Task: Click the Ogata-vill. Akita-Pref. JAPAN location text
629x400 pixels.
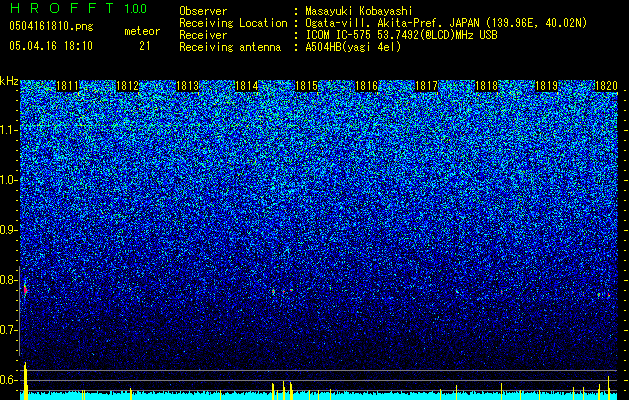Action: click(445, 23)
